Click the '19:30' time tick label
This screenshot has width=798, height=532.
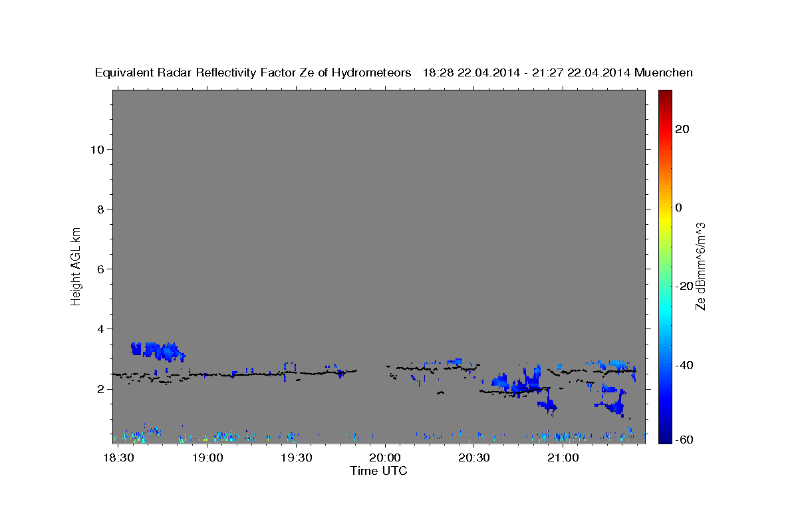click(x=297, y=458)
